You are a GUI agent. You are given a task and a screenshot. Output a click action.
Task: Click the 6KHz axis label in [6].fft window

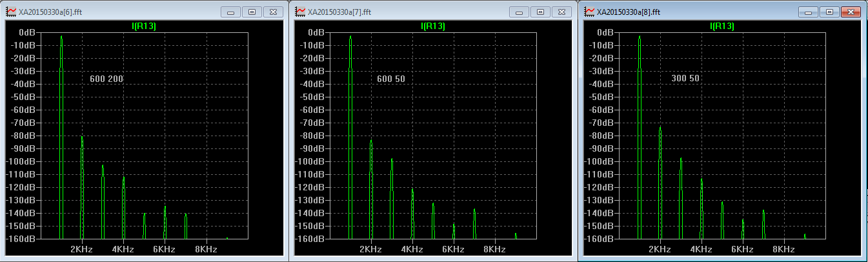pos(165,249)
